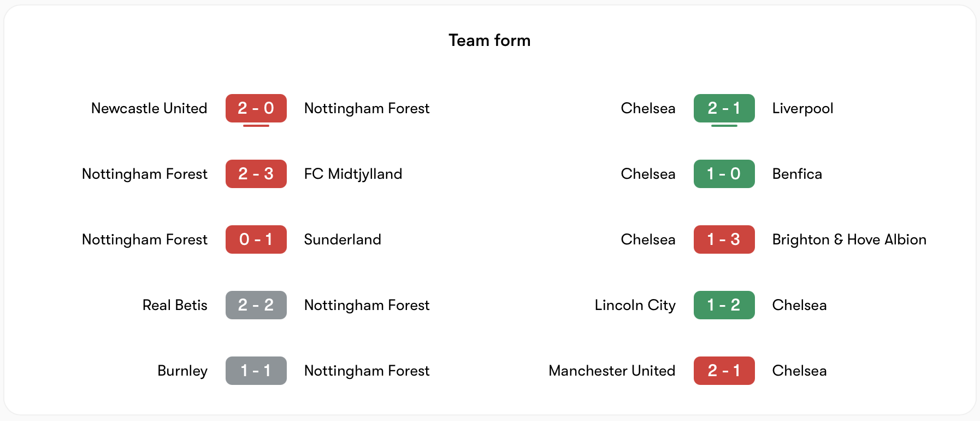The width and height of the screenshot is (980, 421).
Task: Click the Newcastle United 2 - 0 score badge
Action: coord(256,108)
